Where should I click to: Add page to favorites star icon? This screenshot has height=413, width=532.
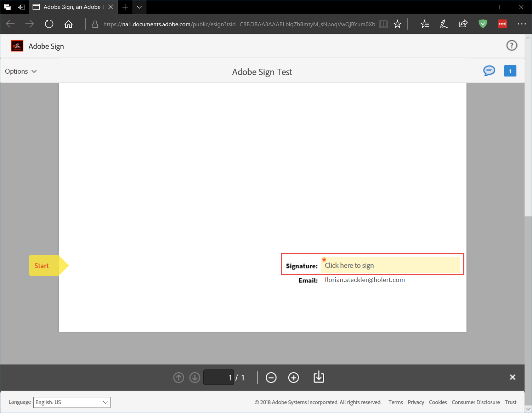click(397, 24)
